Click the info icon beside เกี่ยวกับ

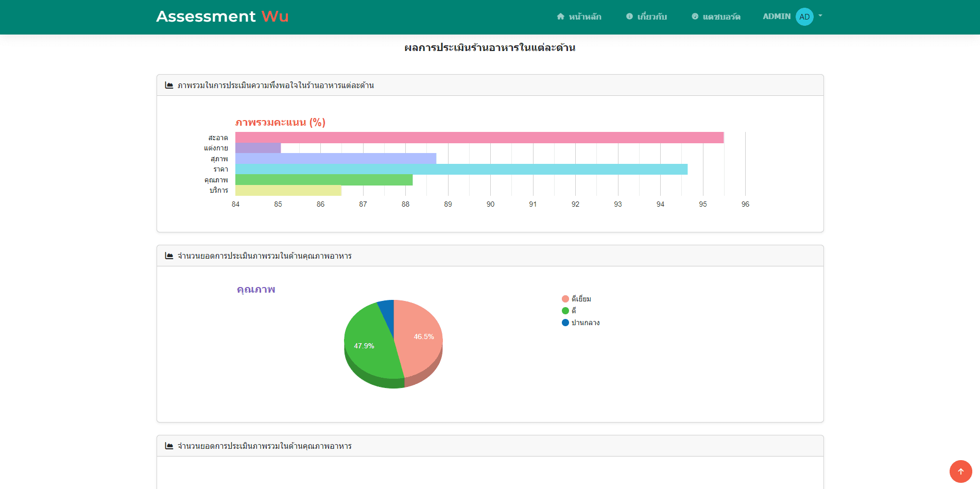pos(629,16)
